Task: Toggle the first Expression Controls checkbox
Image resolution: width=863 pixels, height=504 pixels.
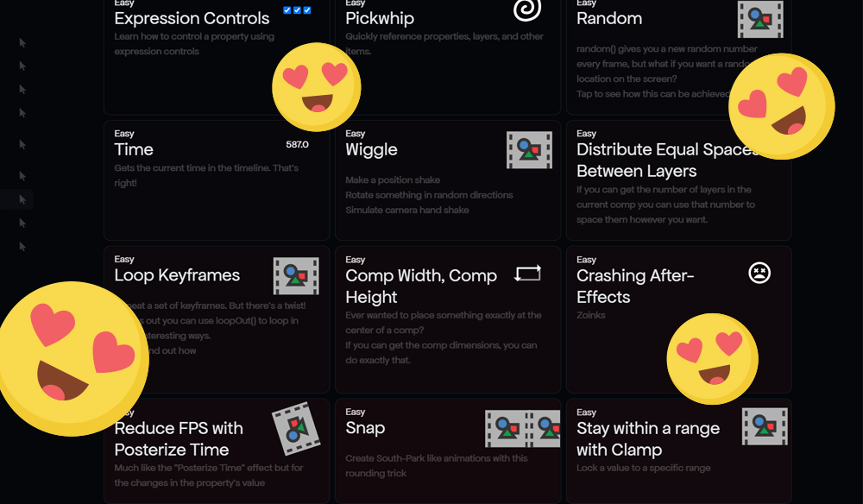Action: (287, 9)
